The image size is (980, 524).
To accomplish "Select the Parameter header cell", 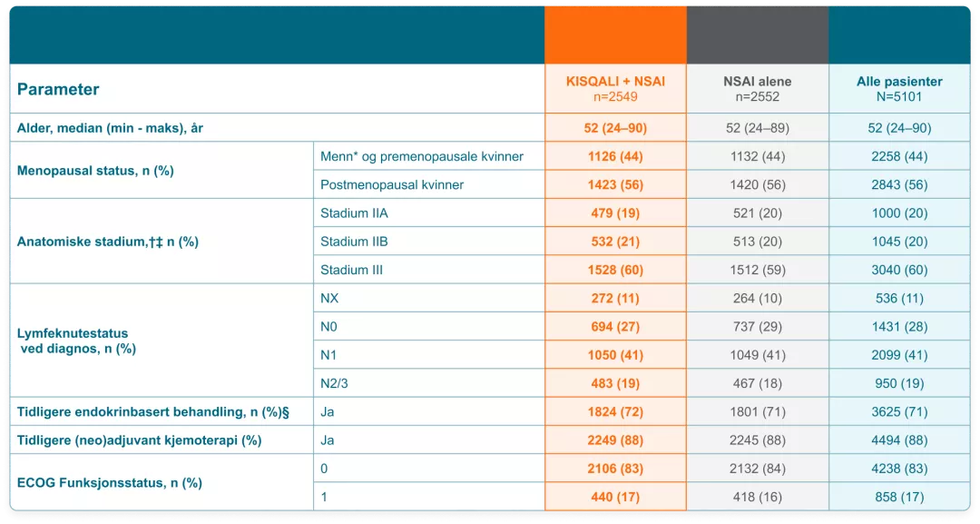I will tap(58, 89).
